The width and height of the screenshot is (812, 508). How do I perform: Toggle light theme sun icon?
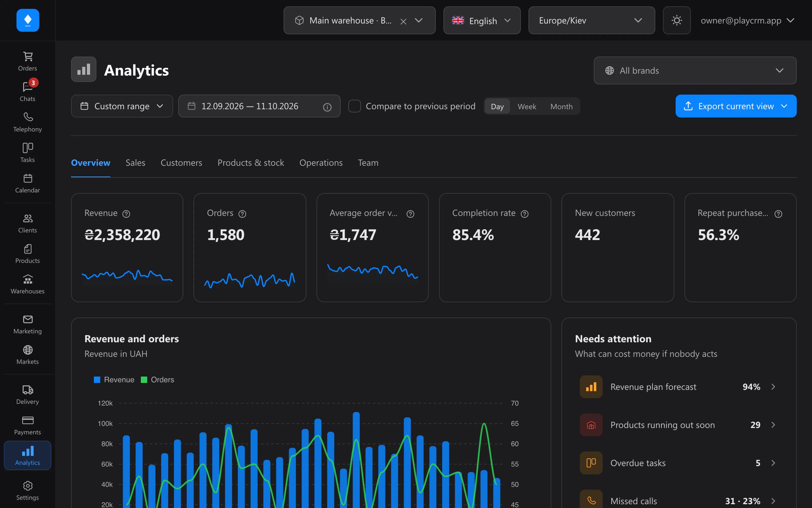[x=677, y=21]
